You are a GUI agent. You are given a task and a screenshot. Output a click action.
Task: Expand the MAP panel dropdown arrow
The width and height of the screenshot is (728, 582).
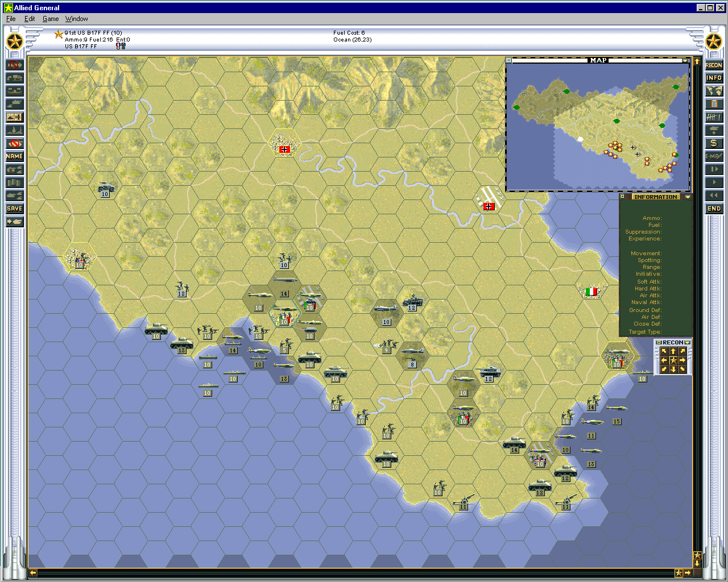click(685, 60)
